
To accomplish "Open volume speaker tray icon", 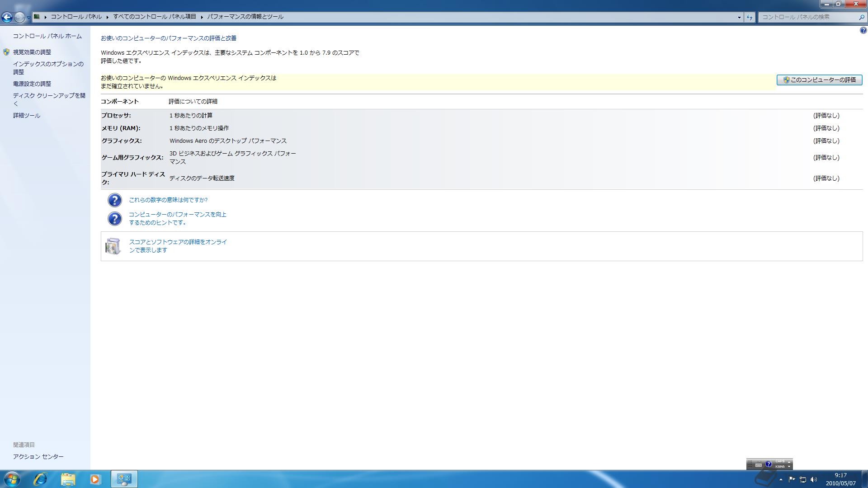I will 814,479.
